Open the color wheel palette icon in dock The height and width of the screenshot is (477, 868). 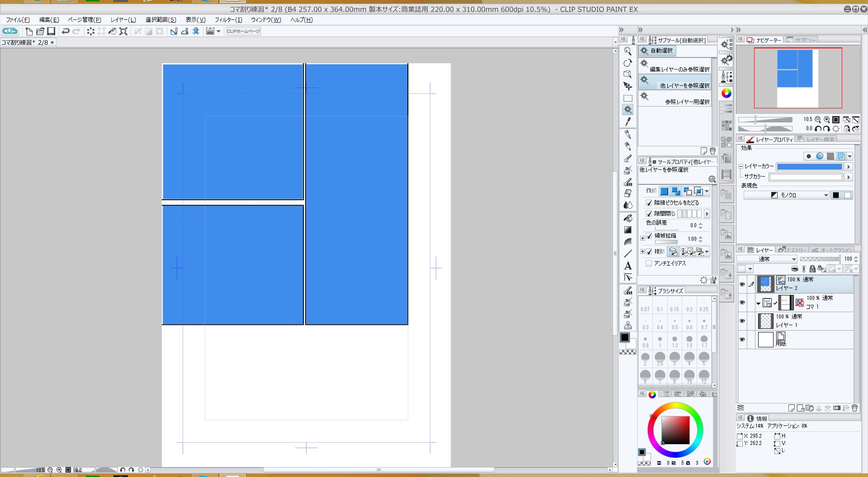coord(726,93)
